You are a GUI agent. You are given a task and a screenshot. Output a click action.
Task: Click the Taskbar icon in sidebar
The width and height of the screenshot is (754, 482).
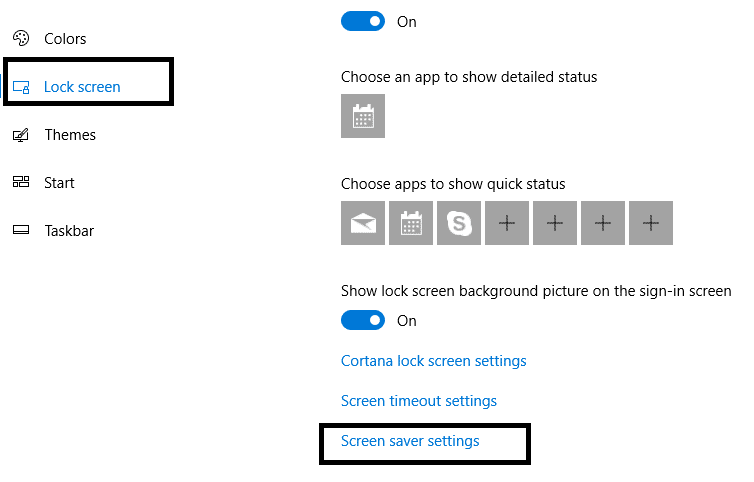(20, 231)
